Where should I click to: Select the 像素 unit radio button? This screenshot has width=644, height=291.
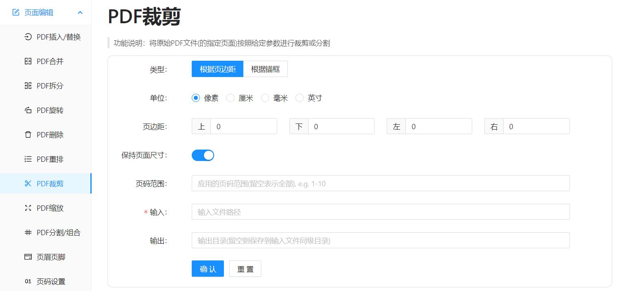pos(196,98)
